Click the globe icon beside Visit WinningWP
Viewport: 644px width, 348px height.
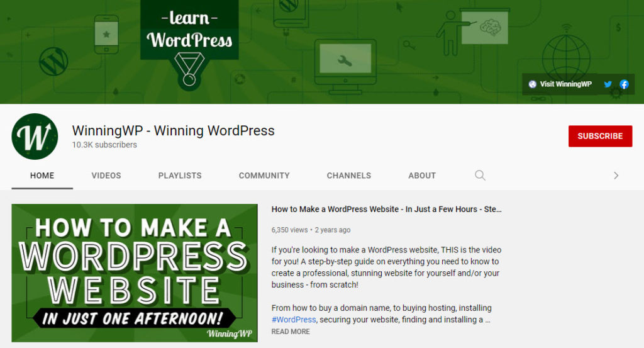tap(532, 84)
